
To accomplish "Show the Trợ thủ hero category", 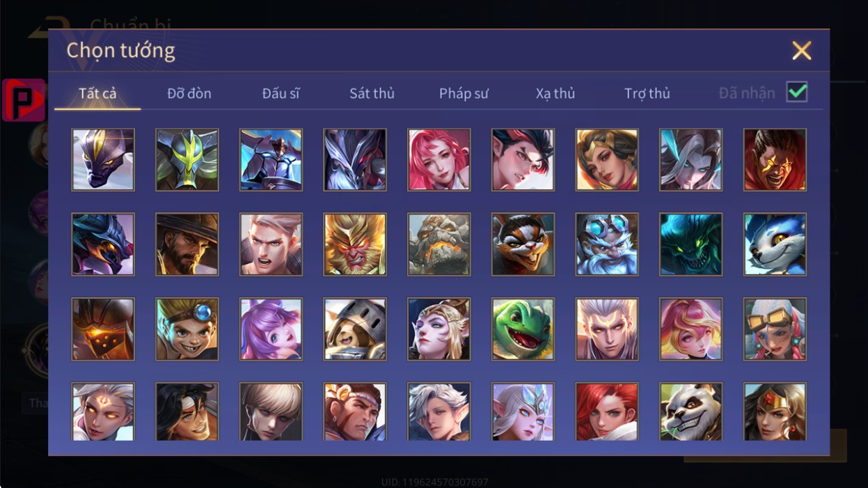I will coord(647,93).
